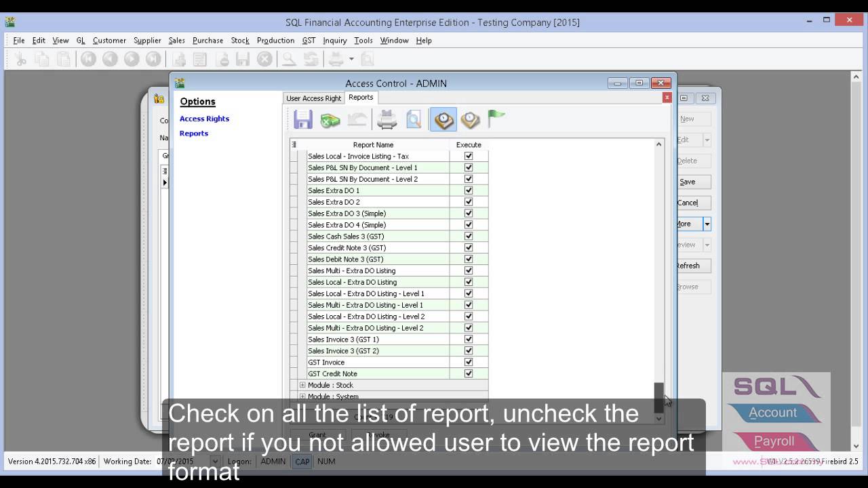Open Print Preview in Access Control toolbar
The height and width of the screenshot is (488, 868).
414,120
